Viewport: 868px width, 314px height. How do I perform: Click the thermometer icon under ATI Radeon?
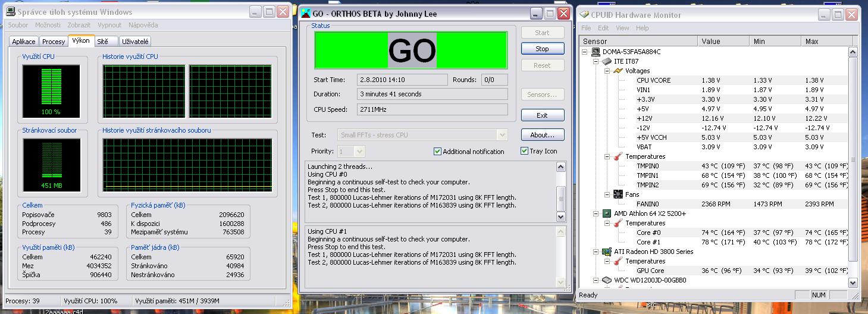618,261
